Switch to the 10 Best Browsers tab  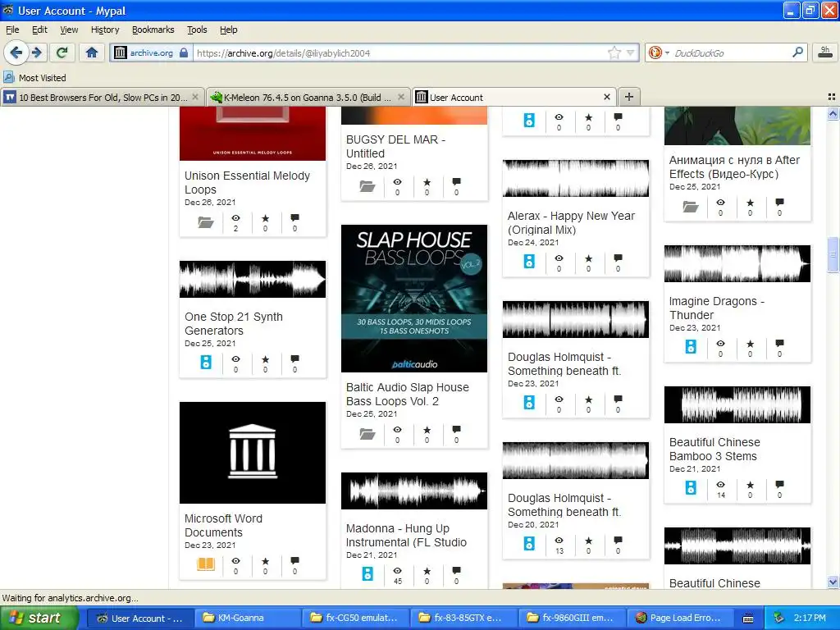point(102,97)
